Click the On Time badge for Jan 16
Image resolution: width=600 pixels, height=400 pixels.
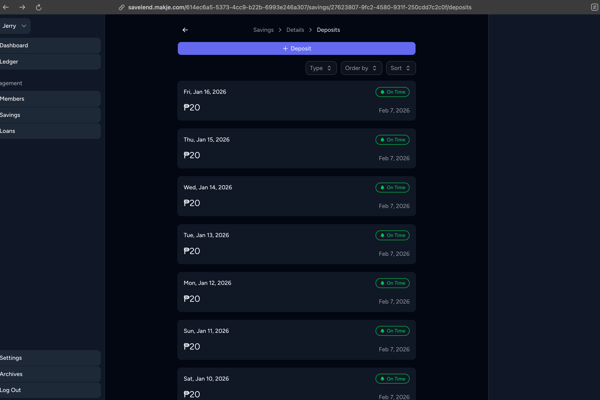coord(392,92)
